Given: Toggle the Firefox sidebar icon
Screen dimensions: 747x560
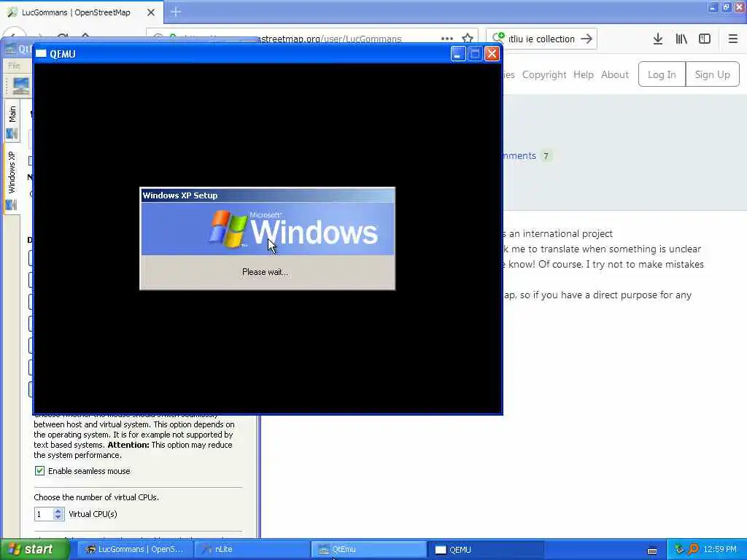Looking at the screenshot, I should [x=705, y=39].
